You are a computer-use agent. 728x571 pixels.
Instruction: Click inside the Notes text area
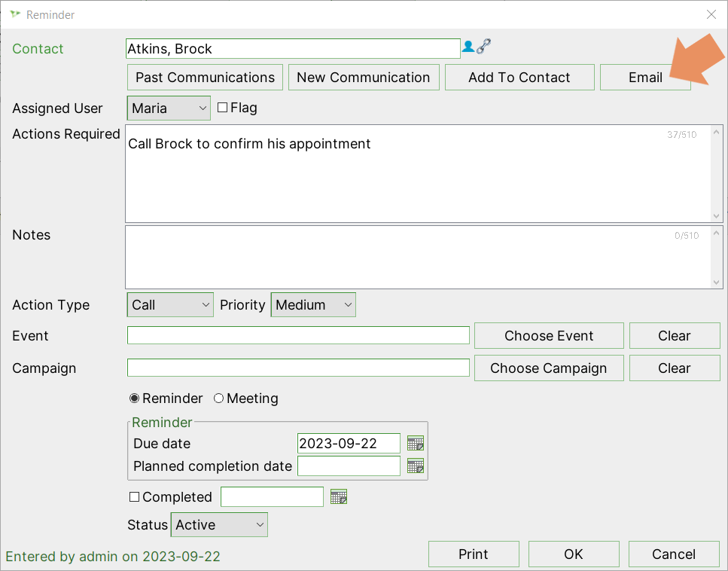pyautogui.click(x=418, y=257)
